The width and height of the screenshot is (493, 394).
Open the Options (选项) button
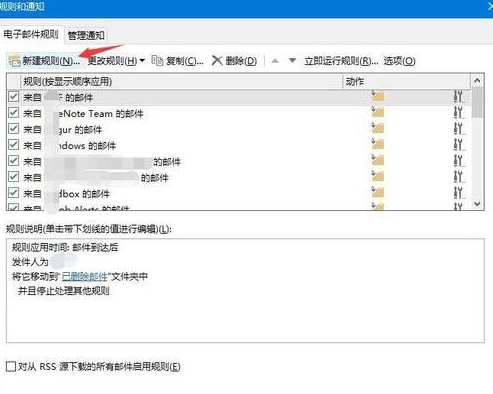[x=399, y=61]
